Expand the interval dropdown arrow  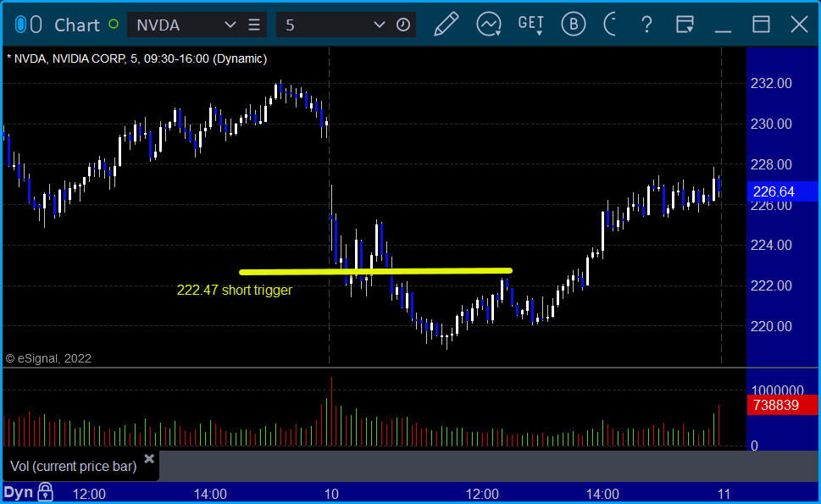click(x=379, y=25)
